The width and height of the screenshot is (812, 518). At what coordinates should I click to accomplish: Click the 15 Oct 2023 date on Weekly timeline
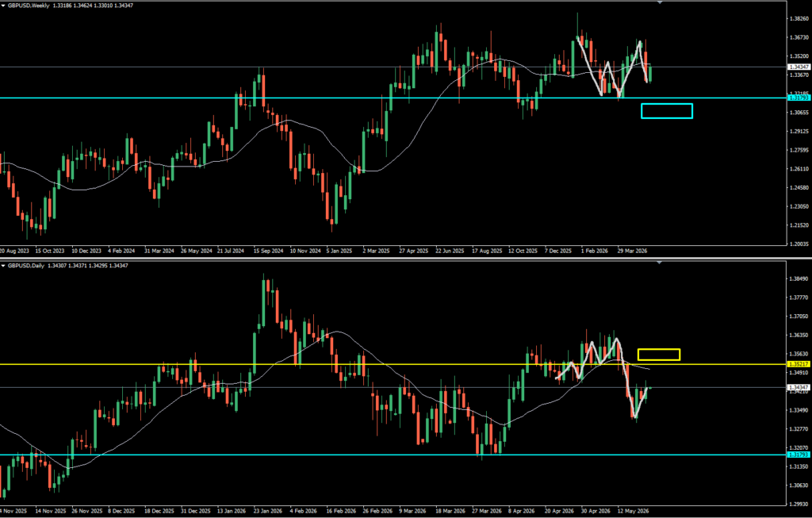(x=50, y=251)
